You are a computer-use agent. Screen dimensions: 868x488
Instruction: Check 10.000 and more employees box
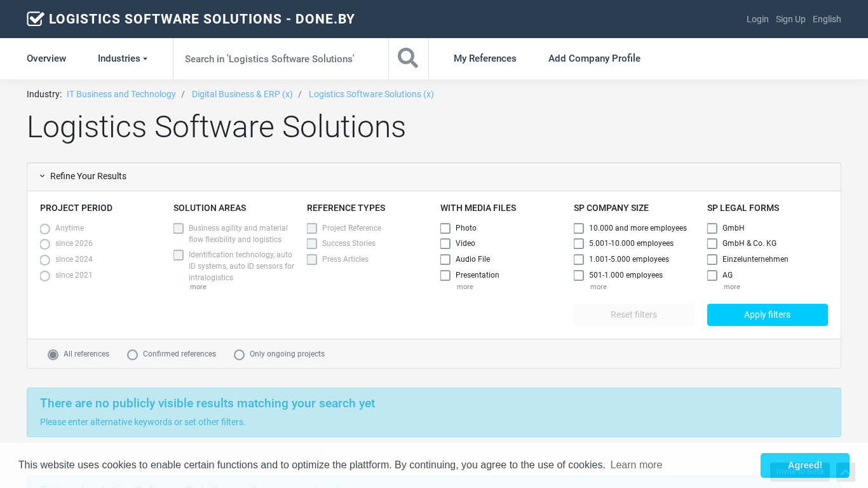point(579,228)
